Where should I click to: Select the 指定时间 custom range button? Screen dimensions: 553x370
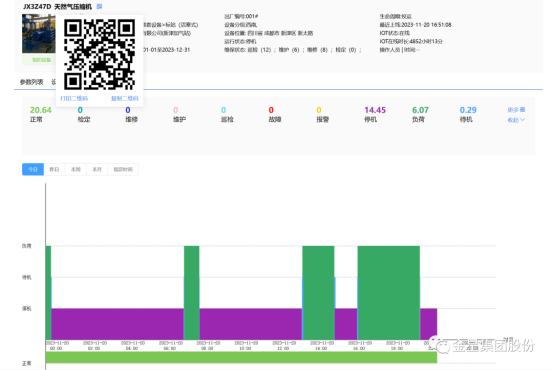[123, 169]
